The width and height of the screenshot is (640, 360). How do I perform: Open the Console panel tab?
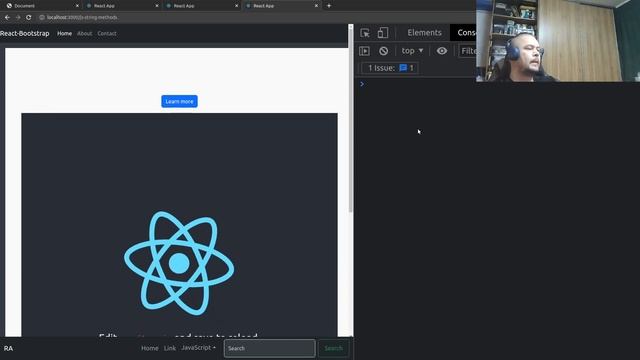tap(464, 33)
